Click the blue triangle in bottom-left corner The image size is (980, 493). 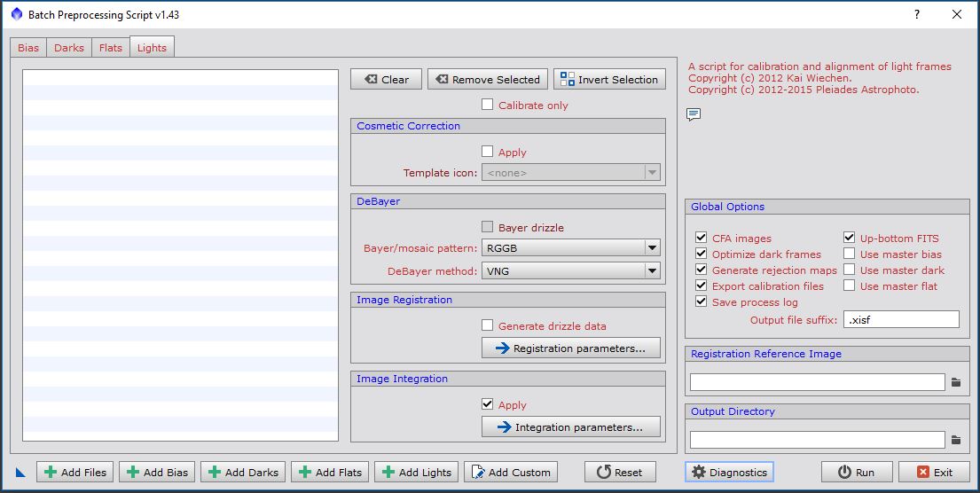(x=21, y=473)
